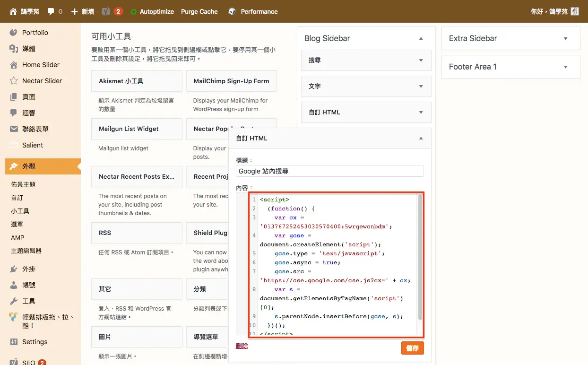The width and height of the screenshot is (588, 365).
Task: Select the MailChimp Sign-Up Form widget
Action: 232,81
